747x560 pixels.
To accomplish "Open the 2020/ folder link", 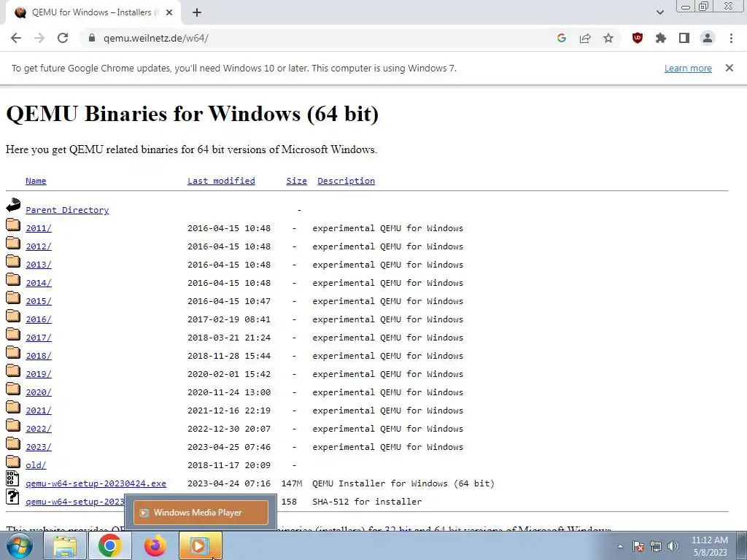I will point(39,392).
